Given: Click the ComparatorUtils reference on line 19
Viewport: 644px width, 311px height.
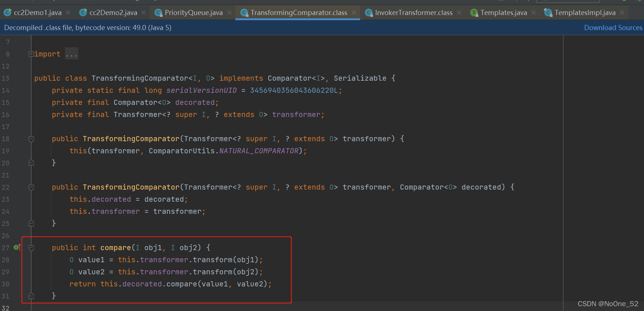Looking at the screenshot, I should (182, 151).
